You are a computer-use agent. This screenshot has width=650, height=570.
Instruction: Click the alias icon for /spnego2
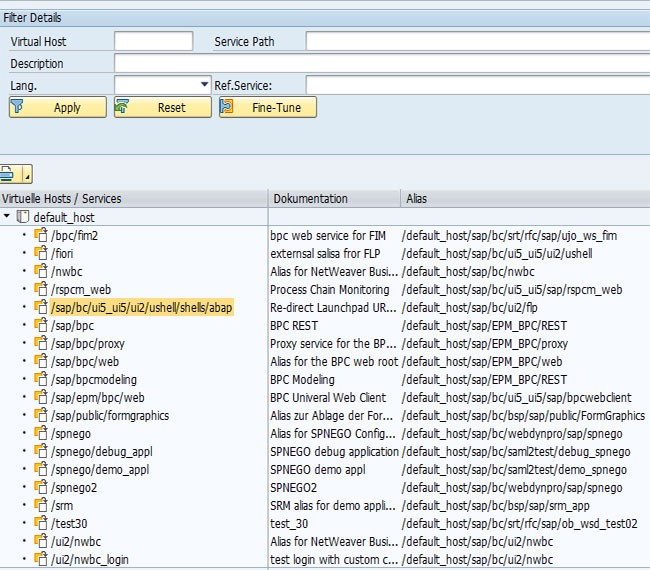coord(41,487)
